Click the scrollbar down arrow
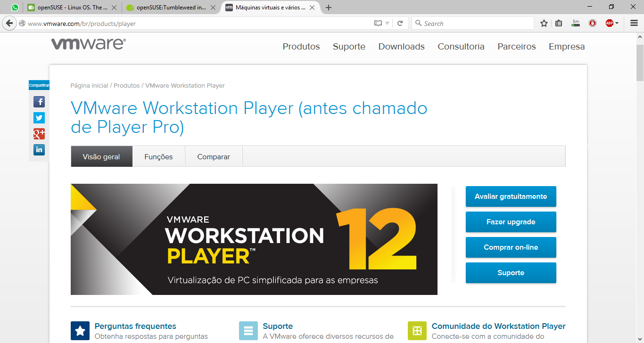Viewport: 644px width, 343px height. [x=640, y=339]
